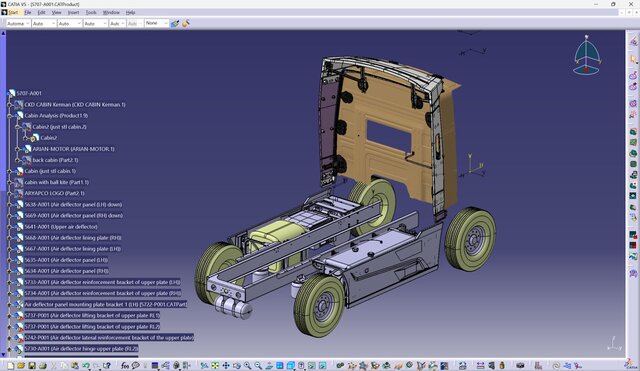
Task: Select '5669-A001 (Air deflector panel (RH) down)'
Action: [73, 215]
